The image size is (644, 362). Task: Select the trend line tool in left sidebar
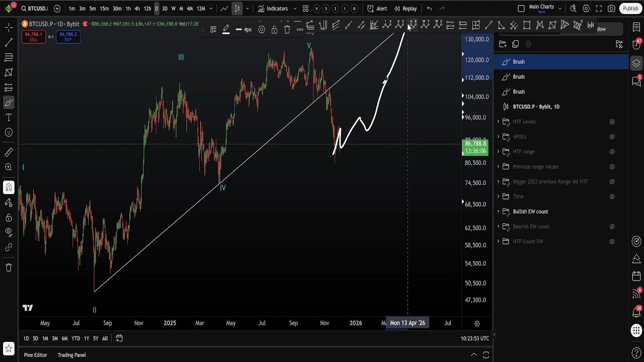pyautogui.click(x=9, y=43)
